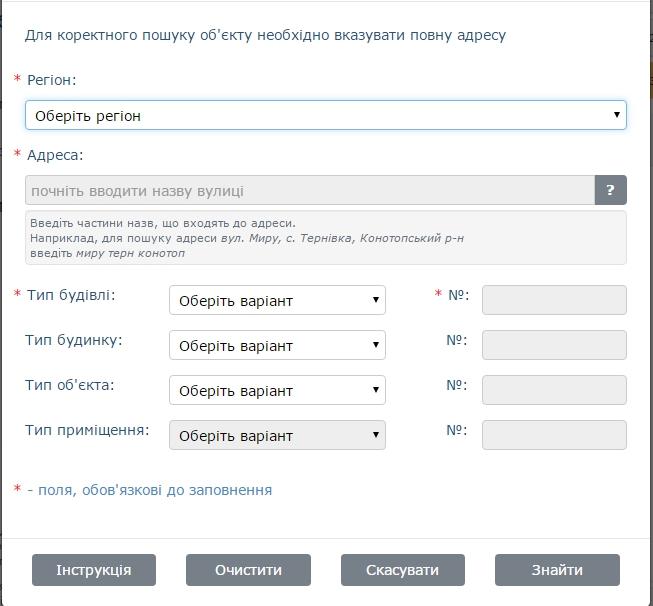The height and width of the screenshot is (606, 653).
Task: Click the "Регіон:" field label
Action: coord(51,80)
